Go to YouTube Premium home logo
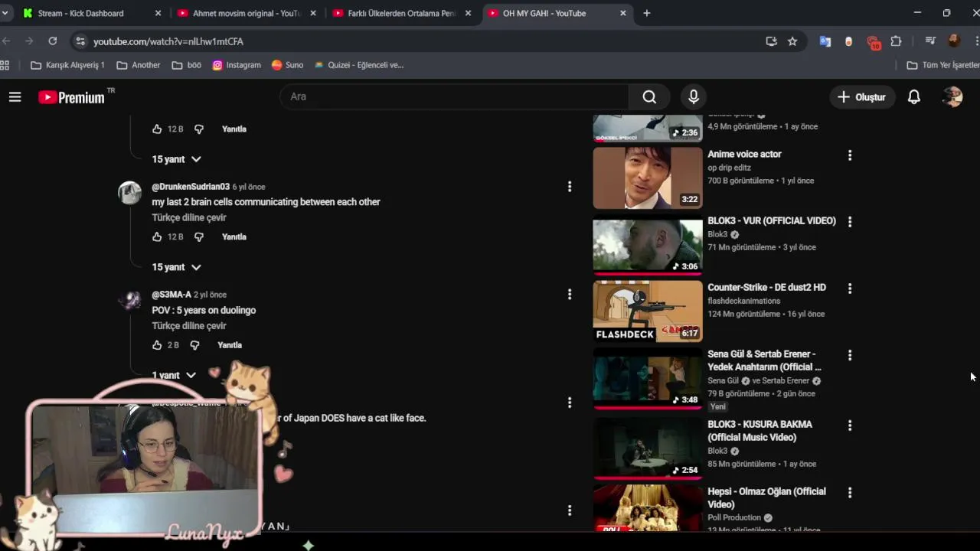This screenshot has width=980, height=551. 71,97
